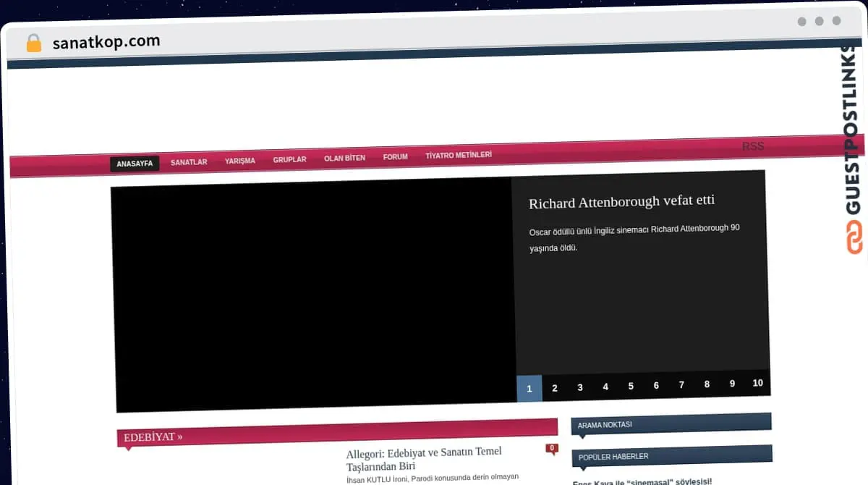Image resolution: width=868 pixels, height=485 pixels.
Task: Click the Guestpostlinks chain logo icon
Action: (855, 237)
